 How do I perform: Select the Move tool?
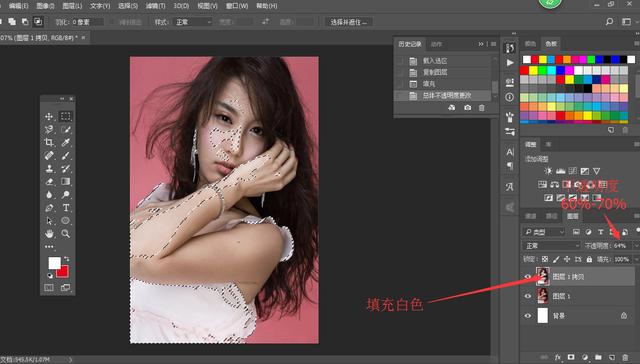(x=49, y=117)
